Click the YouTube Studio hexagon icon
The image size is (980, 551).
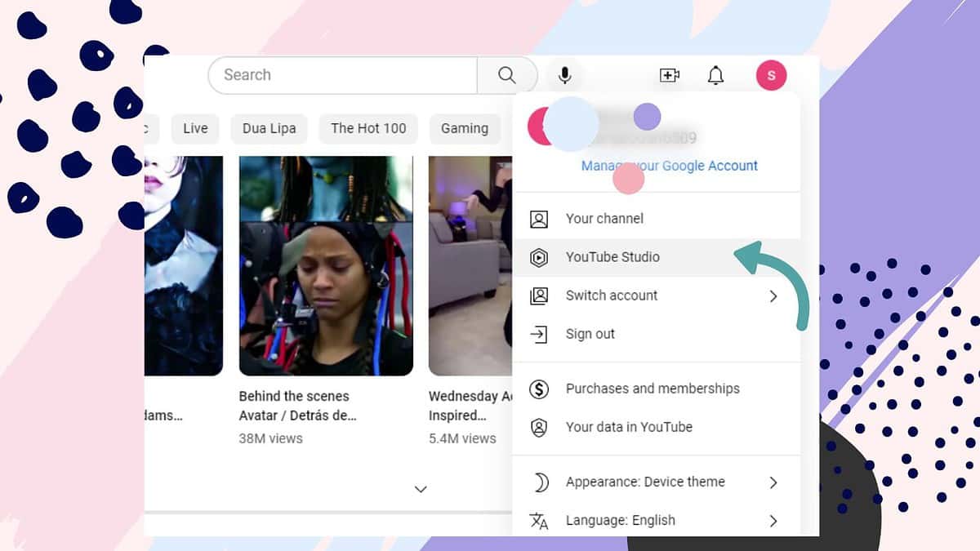point(539,257)
